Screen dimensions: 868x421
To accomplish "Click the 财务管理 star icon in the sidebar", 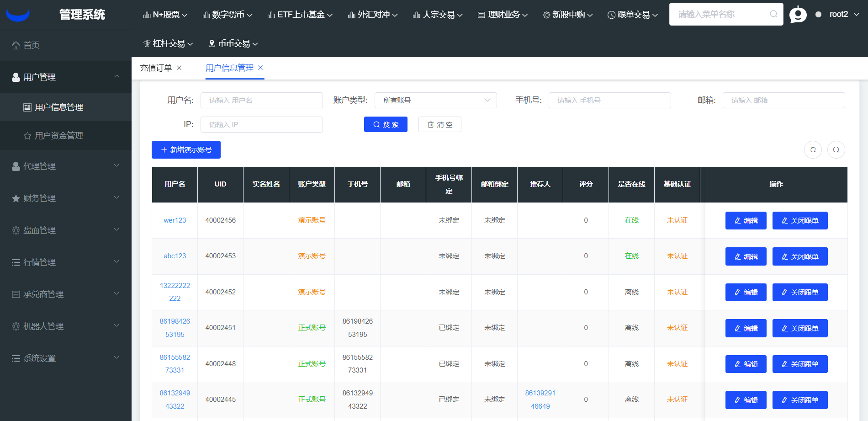I will click(x=16, y=198).
